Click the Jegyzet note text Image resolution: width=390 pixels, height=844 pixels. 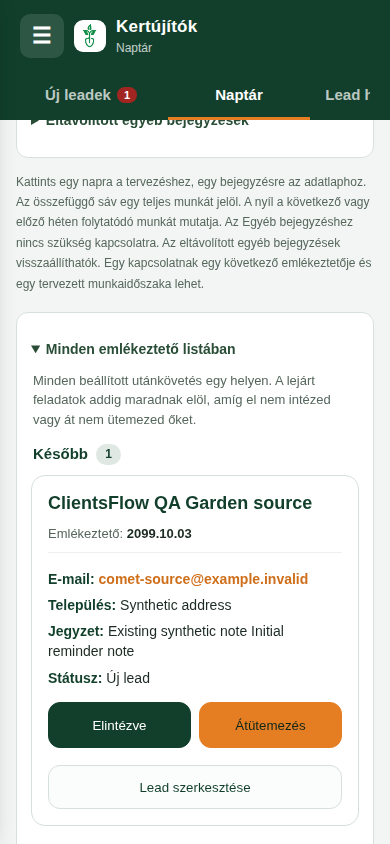tap(166, 641)
